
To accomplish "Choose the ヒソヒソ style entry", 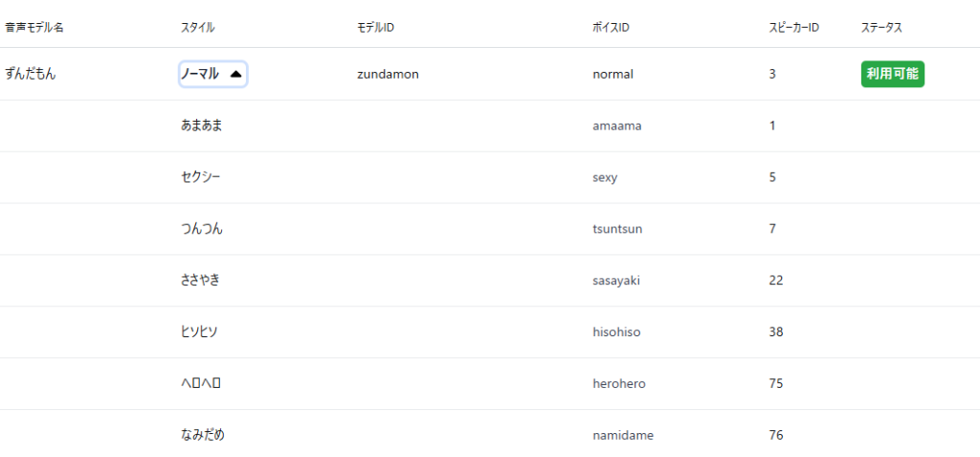I will point(199,331).
